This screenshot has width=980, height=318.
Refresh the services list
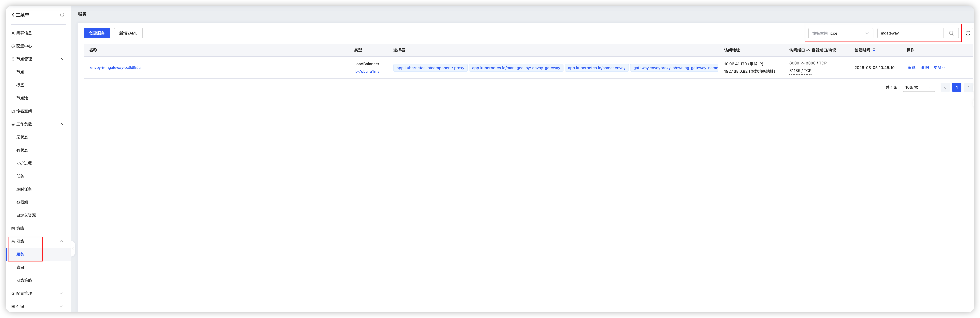[968, 33]
